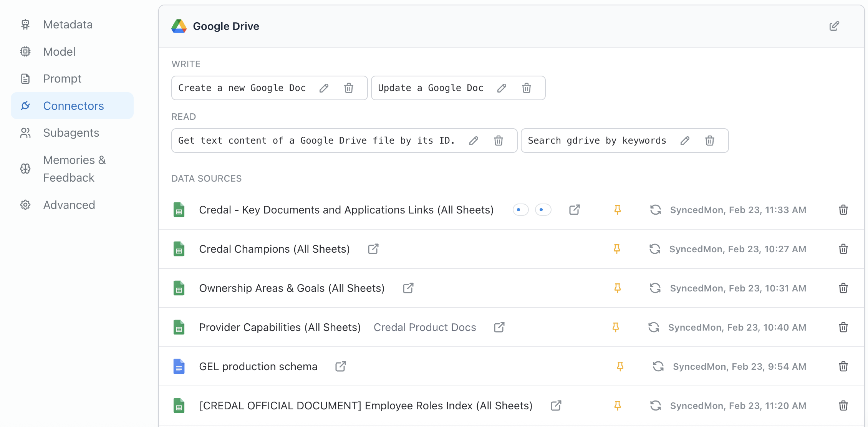868x427 pixels.
Task: Click the Credal Product Docs label
Action: tap(424, 327)
